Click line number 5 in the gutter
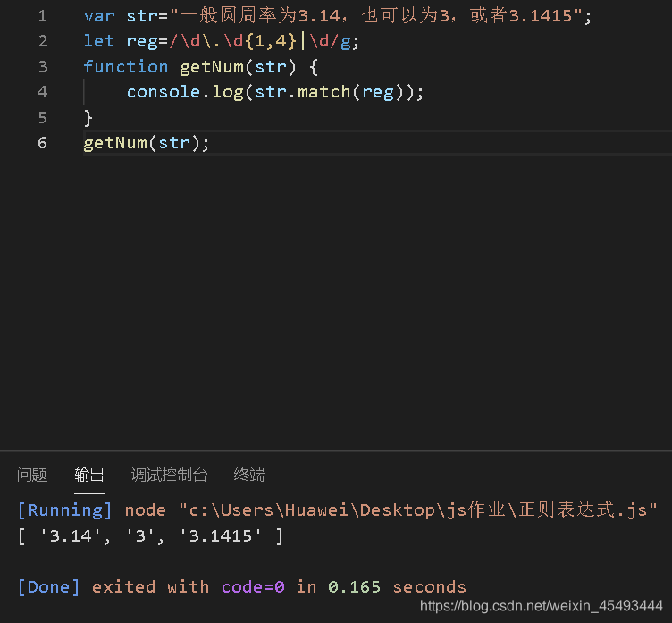The image size is (672, 623). point(42,117)
